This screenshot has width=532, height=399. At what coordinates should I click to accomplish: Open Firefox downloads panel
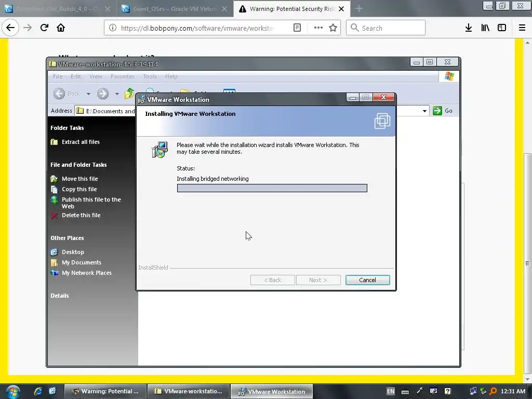(x=469, y=28)
